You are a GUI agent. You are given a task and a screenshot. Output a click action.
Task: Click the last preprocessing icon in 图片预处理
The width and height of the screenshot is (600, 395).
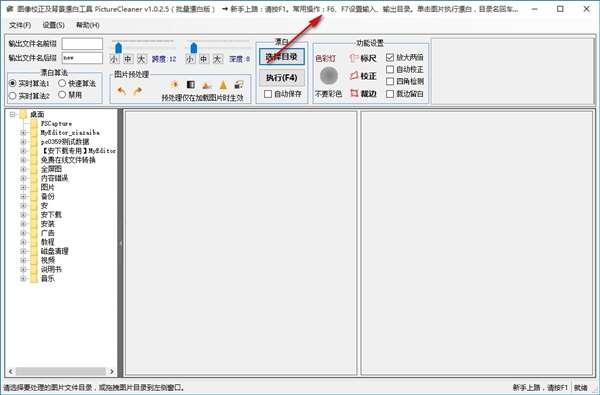tap(239, 85)
